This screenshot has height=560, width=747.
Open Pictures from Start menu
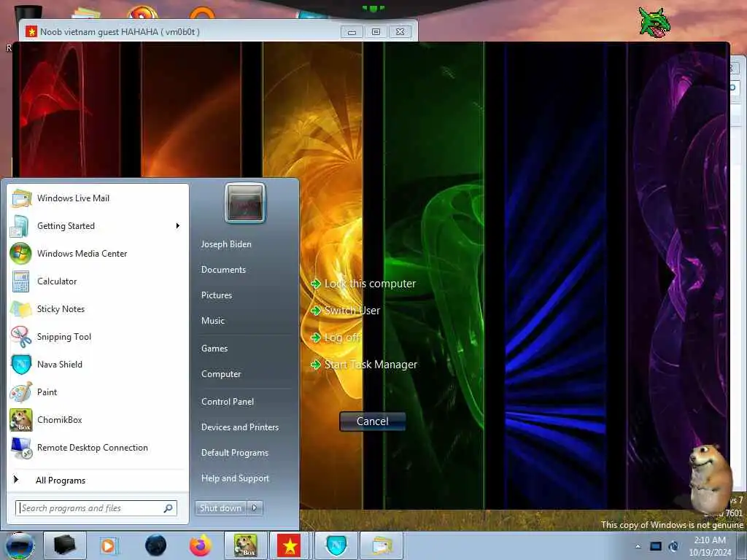pyautogui.click(x=216, y=295)
